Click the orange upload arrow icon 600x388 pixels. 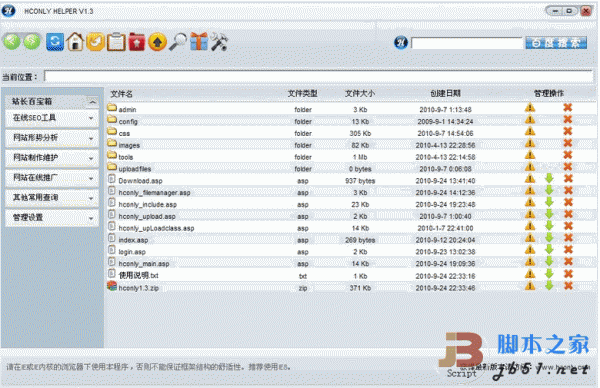click(157, 42)
